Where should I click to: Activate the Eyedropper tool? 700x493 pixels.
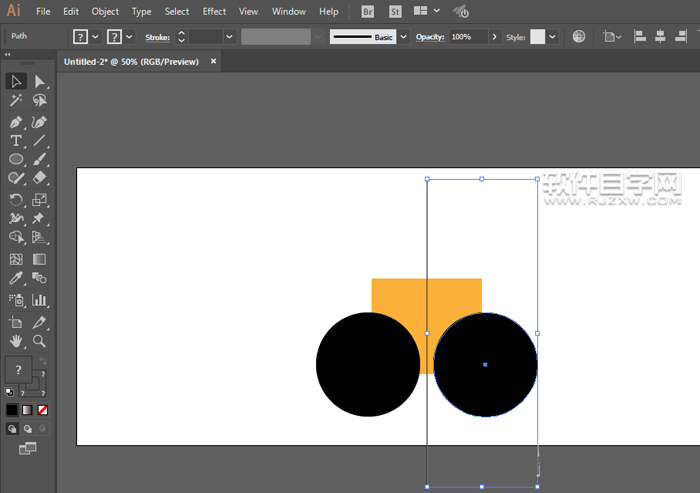pyautogui.click(x=16, y=278)
